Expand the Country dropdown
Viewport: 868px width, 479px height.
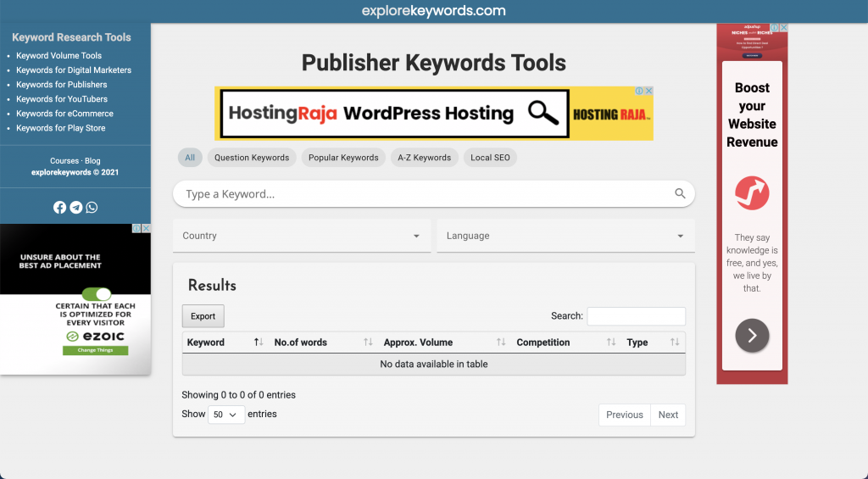(x=302, y=236)
